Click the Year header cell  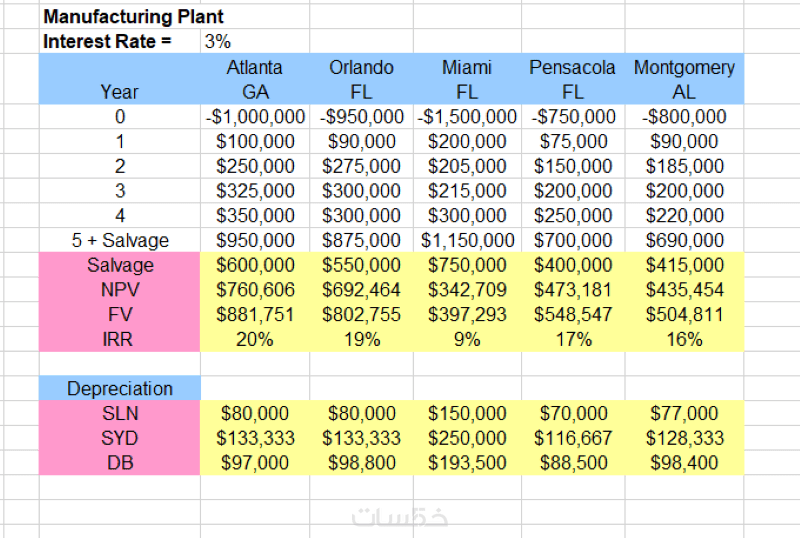click(119, 92)
